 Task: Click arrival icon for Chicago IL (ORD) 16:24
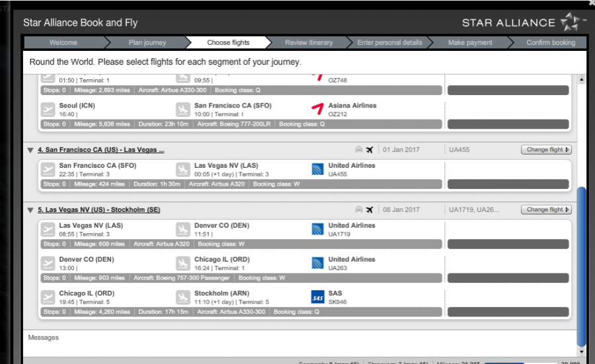click(183, 263)
